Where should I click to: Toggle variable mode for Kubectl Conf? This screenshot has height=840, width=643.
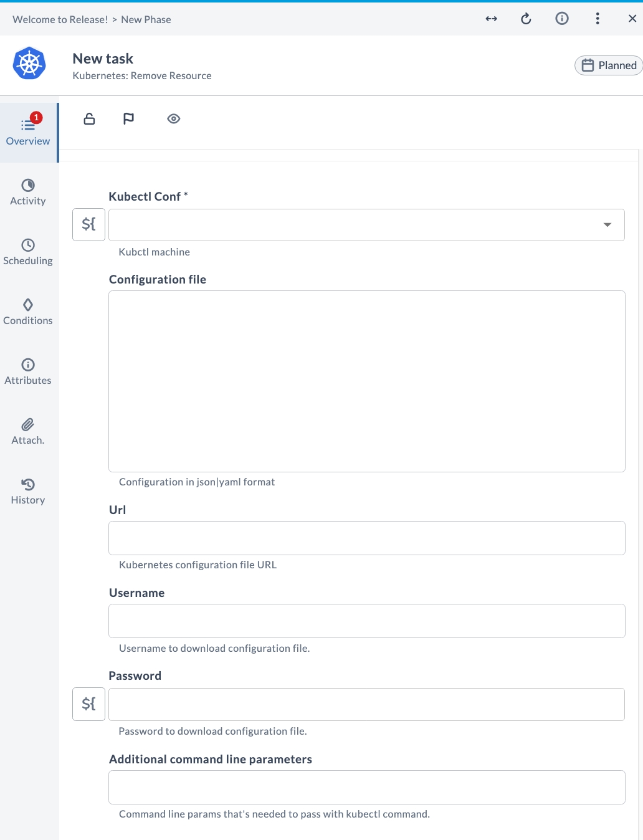coord(89,224)
